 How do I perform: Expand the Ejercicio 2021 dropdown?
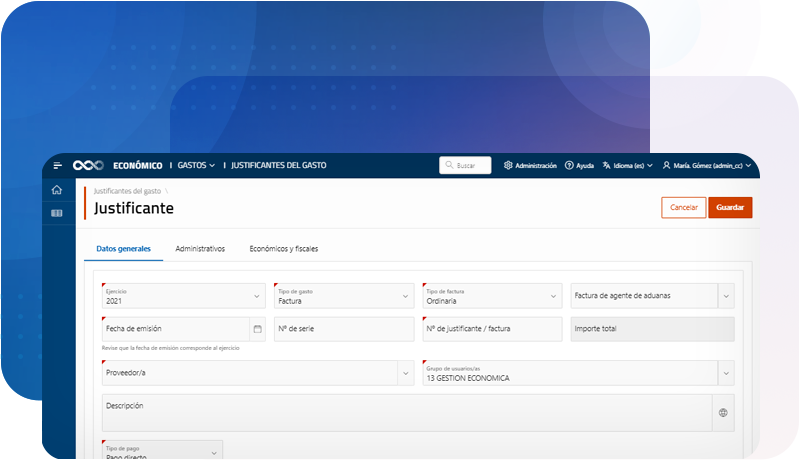pos(257,296)
